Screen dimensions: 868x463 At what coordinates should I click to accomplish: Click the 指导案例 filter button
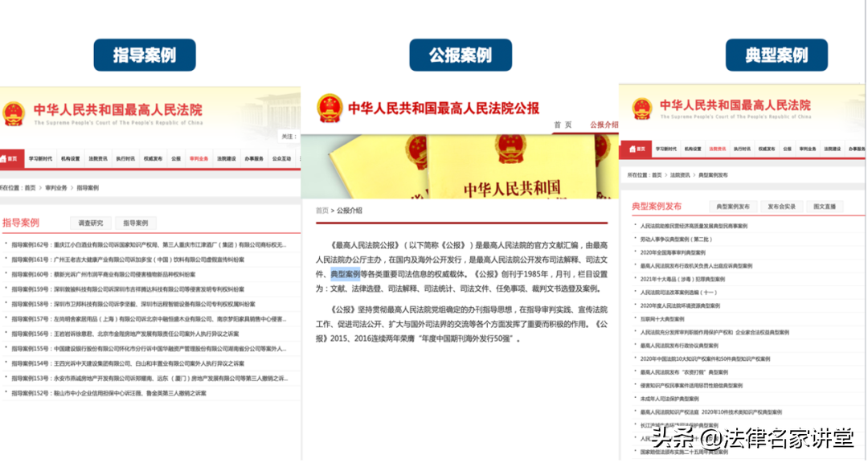pos(137,223)
